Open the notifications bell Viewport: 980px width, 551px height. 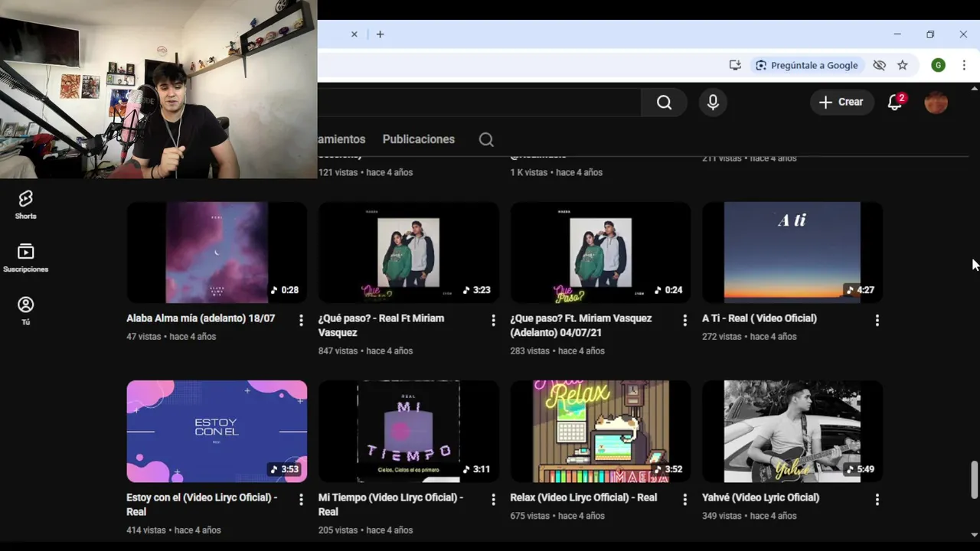click(x=895, y=103)
